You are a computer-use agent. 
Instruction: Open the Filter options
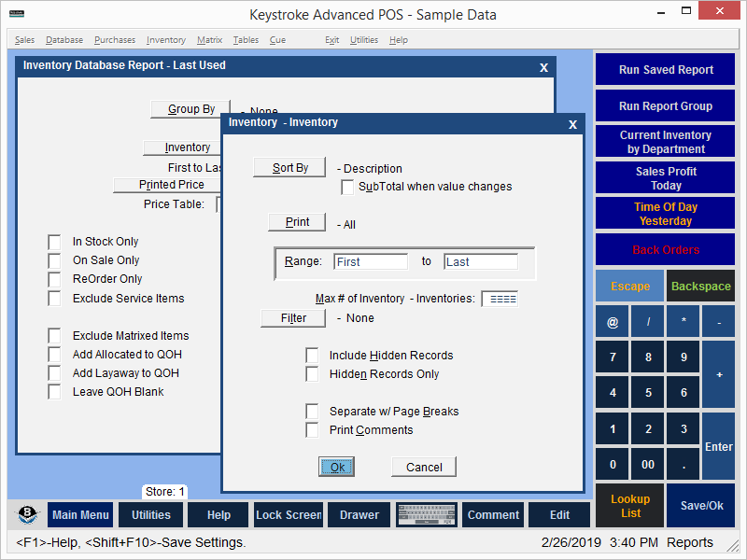(293, 318)
